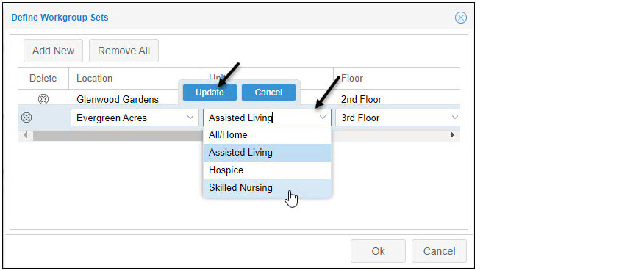Click the bottom Cancel dialog button
Screen dimensions: 644x271
[439, 251]
